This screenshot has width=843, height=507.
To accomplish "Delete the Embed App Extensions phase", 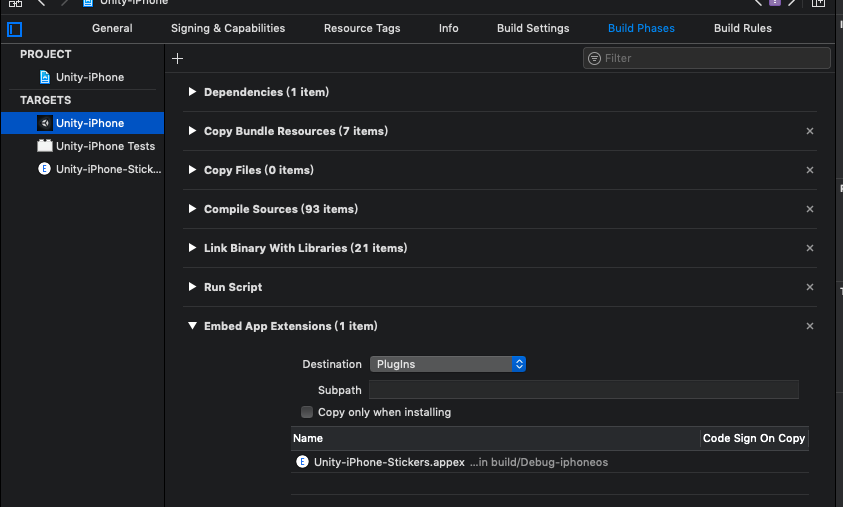I will pyautogui.click(x=810, y=326).
